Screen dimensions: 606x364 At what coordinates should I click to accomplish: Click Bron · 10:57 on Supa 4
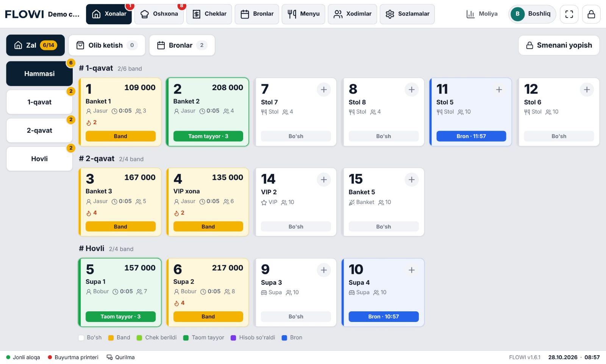click(x=384, y=317)
